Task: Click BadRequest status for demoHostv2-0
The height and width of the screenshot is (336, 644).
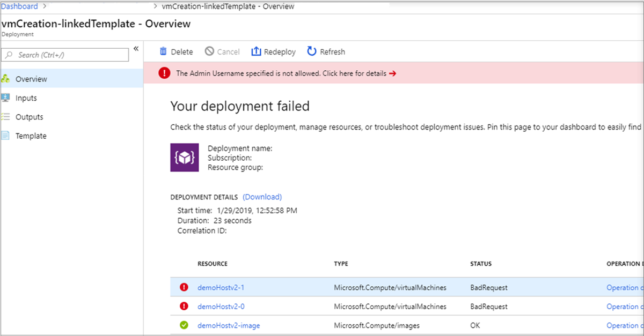Action: coord(489,307)
